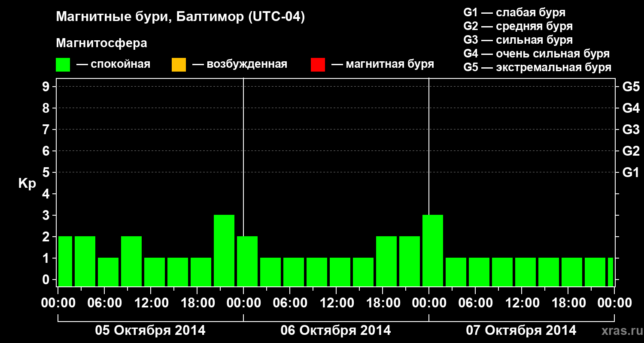Click 'G2 — средняя буря' legend line
644x343 pixels.
coord(518,26)
